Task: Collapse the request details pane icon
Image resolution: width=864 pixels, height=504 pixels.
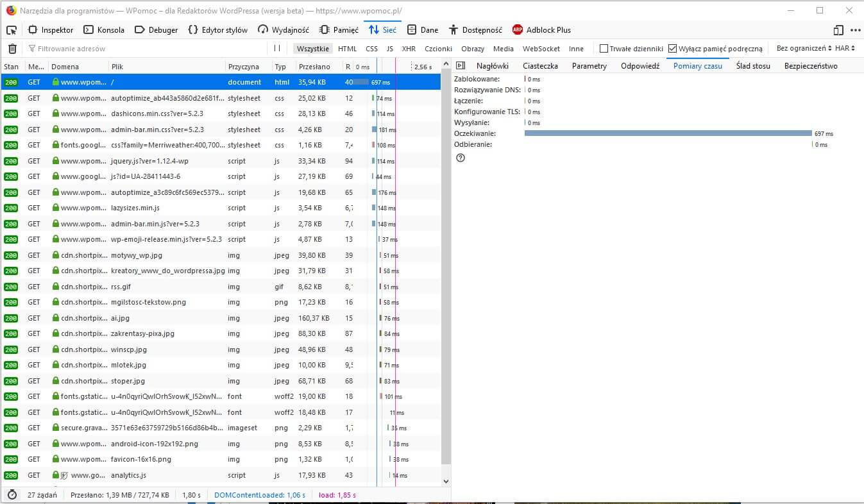Action: tap(460, 66)
